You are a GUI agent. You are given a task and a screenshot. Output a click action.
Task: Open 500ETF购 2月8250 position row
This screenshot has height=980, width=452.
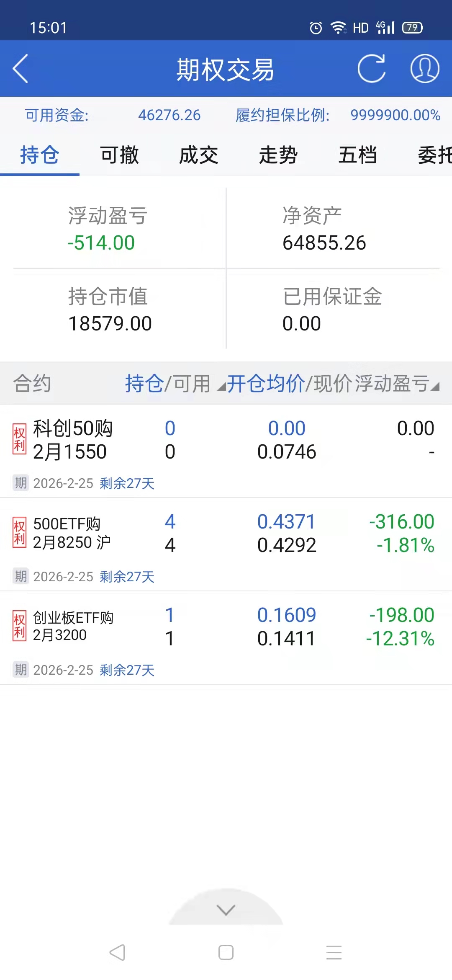coord(226,534)
